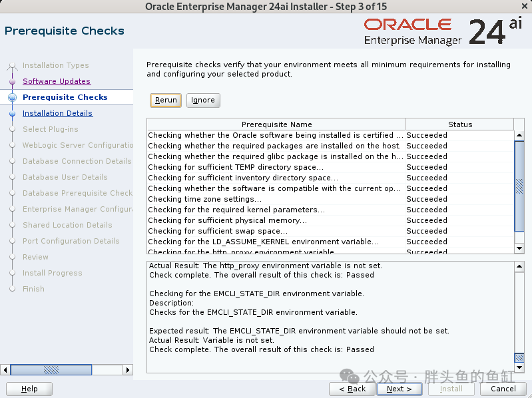Click the details pane scrollbar thumb
Image resolution: width=532 pixels, height=398 pixels.
[519, 357]
